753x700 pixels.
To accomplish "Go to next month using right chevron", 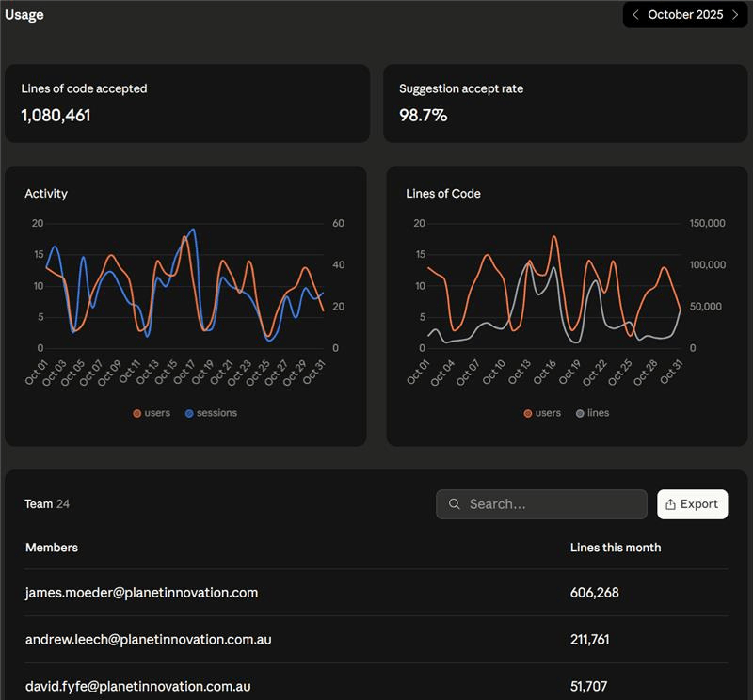I will pyautogui.click(x=735, y=15).
